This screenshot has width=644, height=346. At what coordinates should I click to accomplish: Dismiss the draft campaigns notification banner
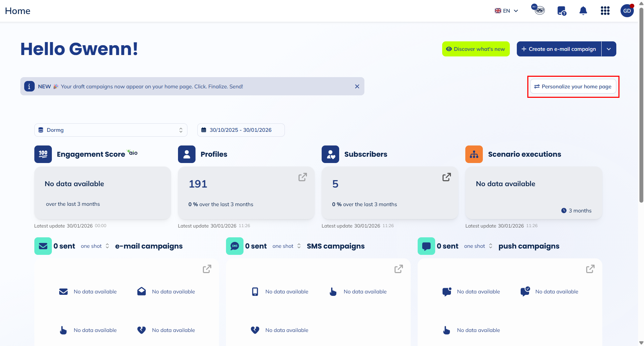coord(357,86)
